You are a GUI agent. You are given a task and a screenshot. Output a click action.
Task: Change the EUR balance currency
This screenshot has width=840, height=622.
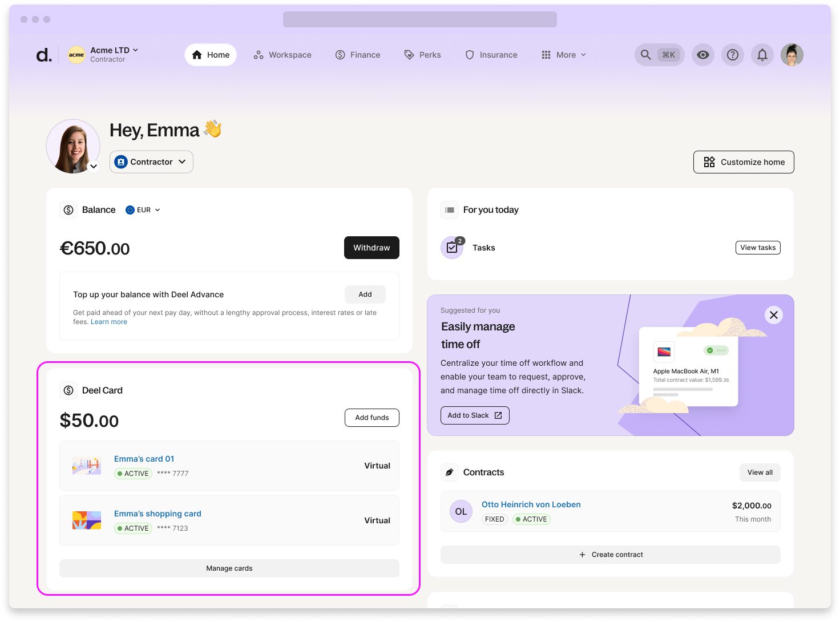(143, 210)
